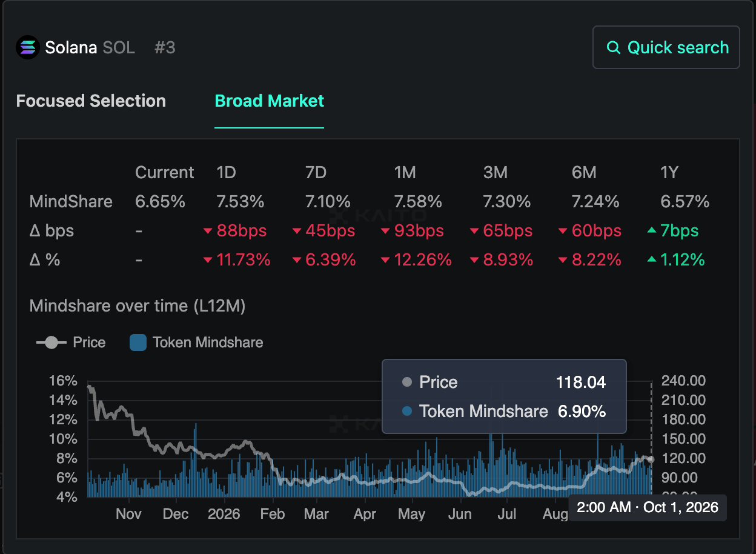The image size is (756, 554).
Task: Click the 1D MindShare value 7.53%
Action: tap(240, 202)
